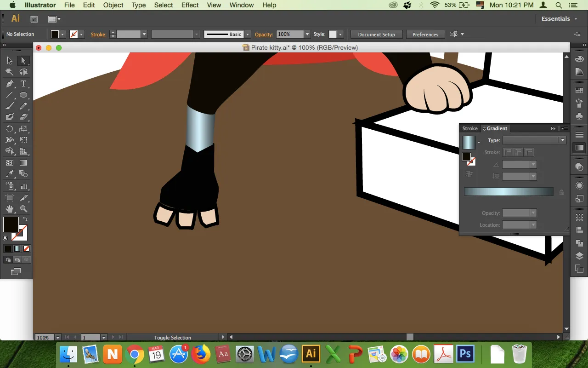The width and height of the screenshot is (588, 368).
Task: Open the Effect menu
Action: pyautogui.click(x=190, y=5)
